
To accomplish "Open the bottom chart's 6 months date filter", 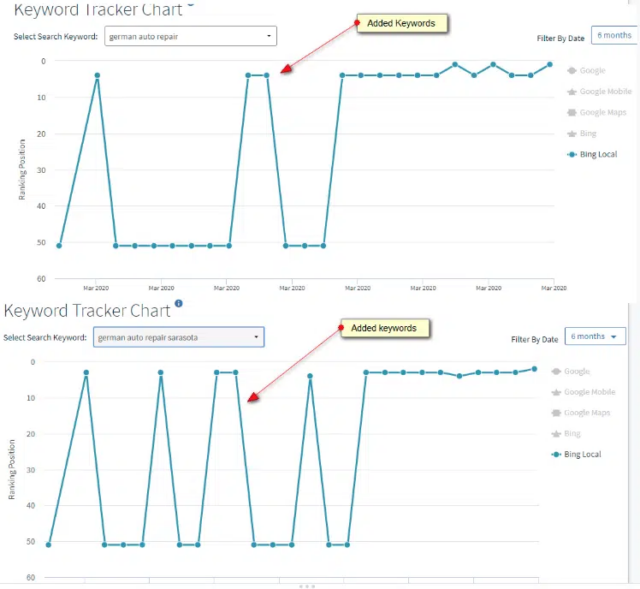I will tap(595, 336).
